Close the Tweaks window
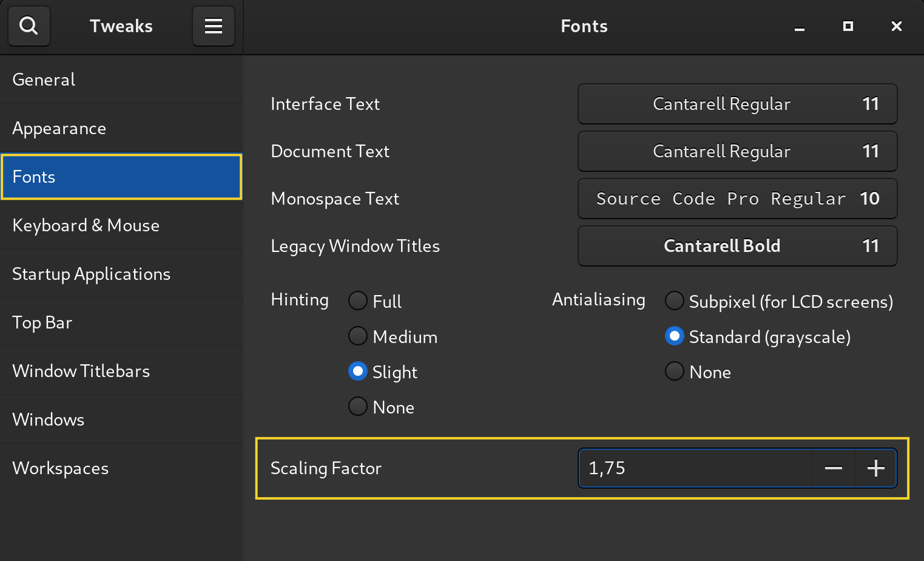Screen dimensions: 924x561 pyautogui.click(x=896, y=26)
